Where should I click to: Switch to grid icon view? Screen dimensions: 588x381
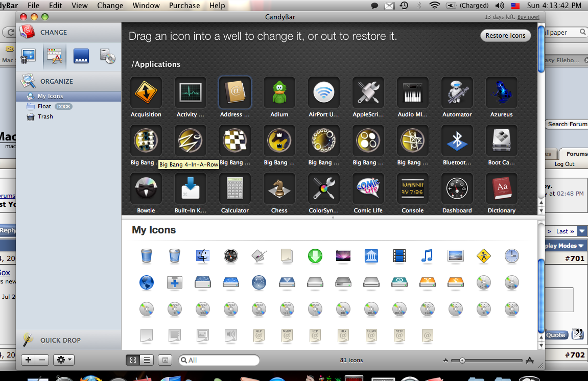point(133,360)
